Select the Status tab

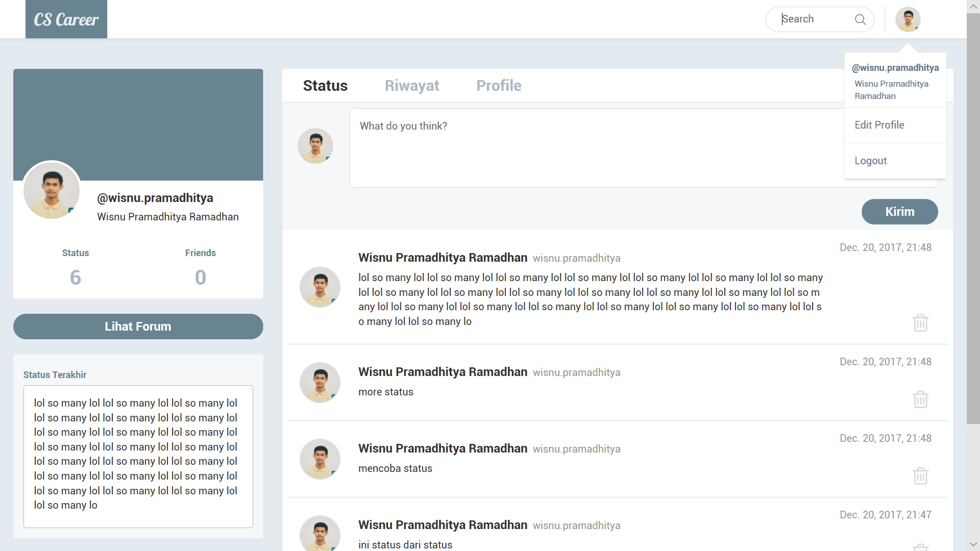325,86
